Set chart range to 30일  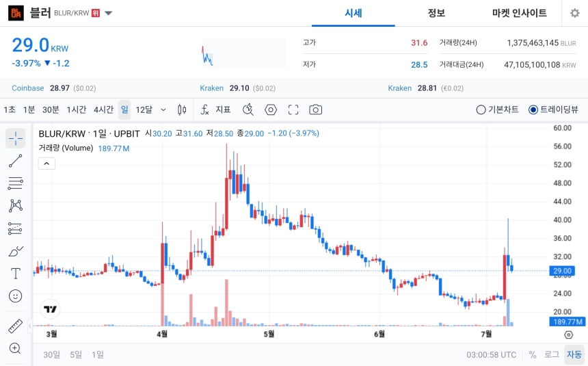tap(51, 355)
